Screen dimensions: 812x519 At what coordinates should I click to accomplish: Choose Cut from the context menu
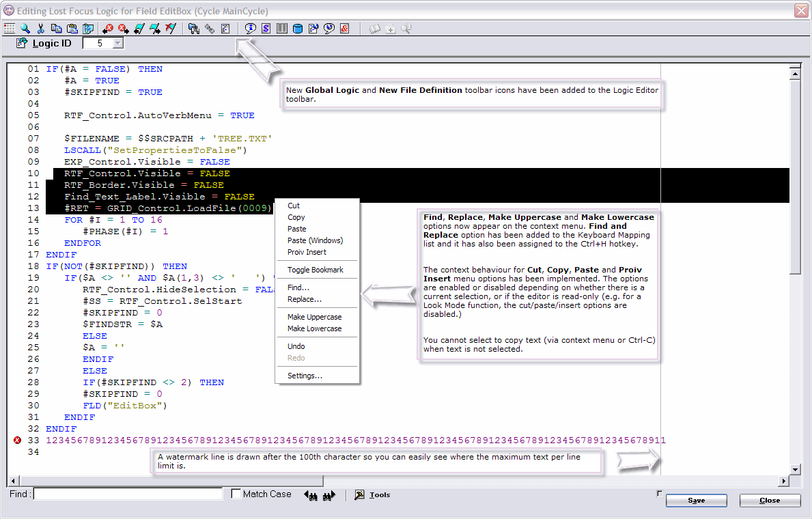(x=294, y=206)
